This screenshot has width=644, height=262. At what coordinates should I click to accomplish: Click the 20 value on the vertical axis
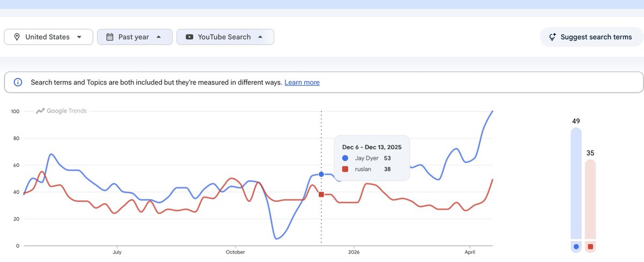[17, 219]
